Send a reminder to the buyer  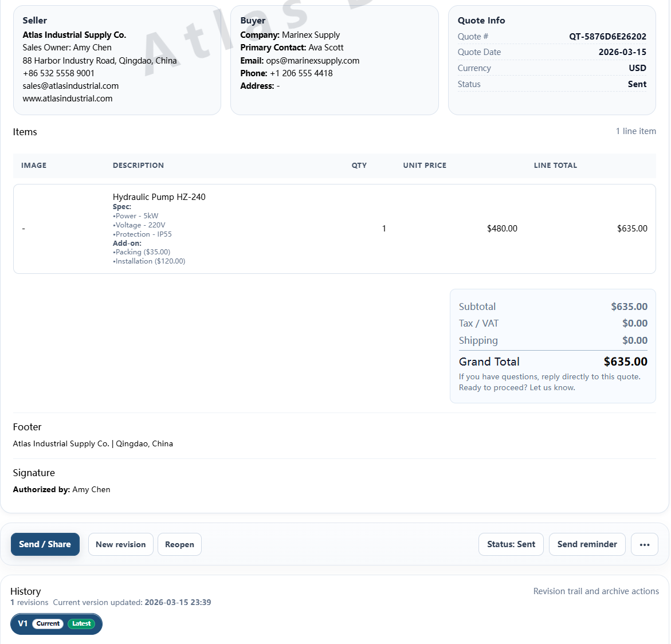pos(587,544)
